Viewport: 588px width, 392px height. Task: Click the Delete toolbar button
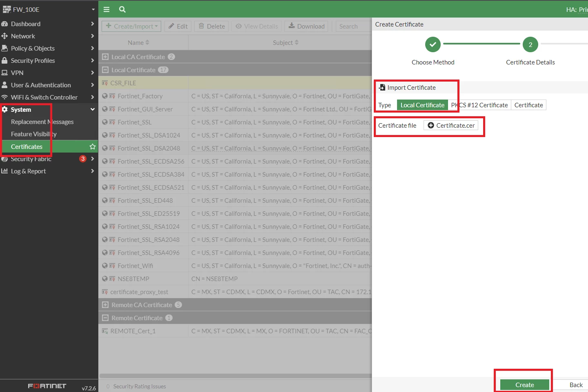(x=212, y=26)
